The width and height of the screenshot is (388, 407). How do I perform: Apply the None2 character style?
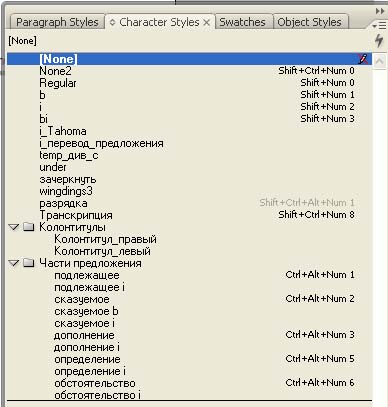(x=189, y=71)
